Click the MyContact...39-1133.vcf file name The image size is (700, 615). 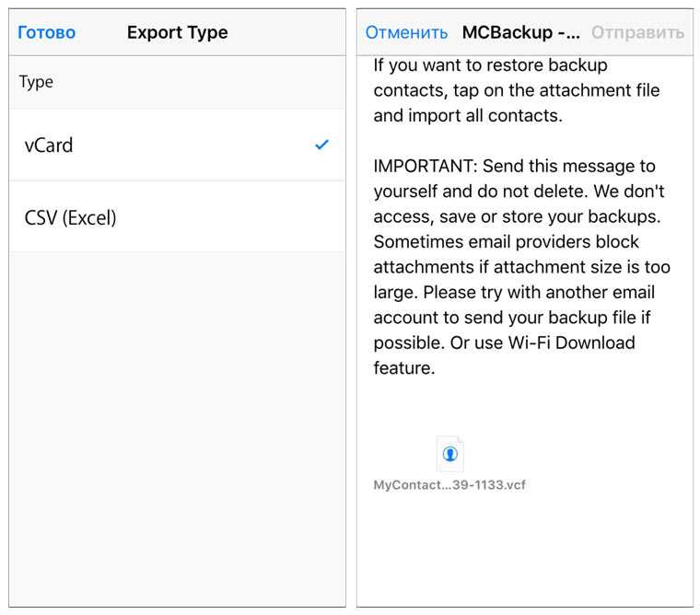[449, 484]
